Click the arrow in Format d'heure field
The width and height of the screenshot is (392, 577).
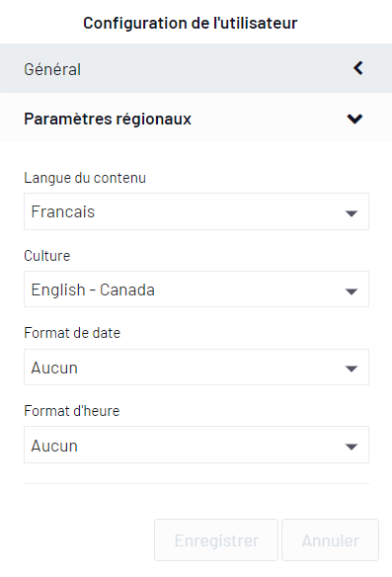(352, 447)
